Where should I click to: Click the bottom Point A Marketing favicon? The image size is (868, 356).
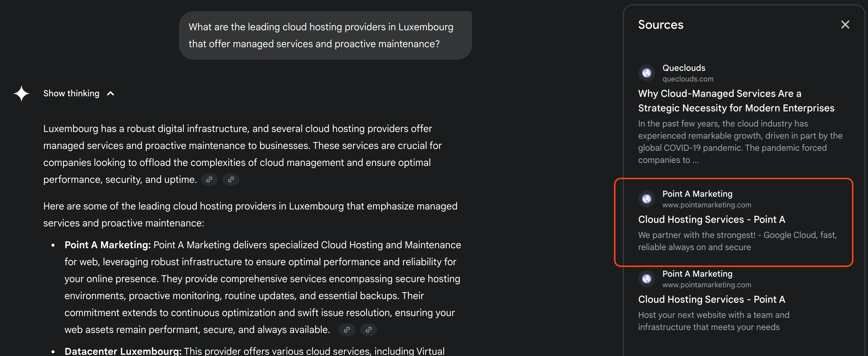pos(646,279)
